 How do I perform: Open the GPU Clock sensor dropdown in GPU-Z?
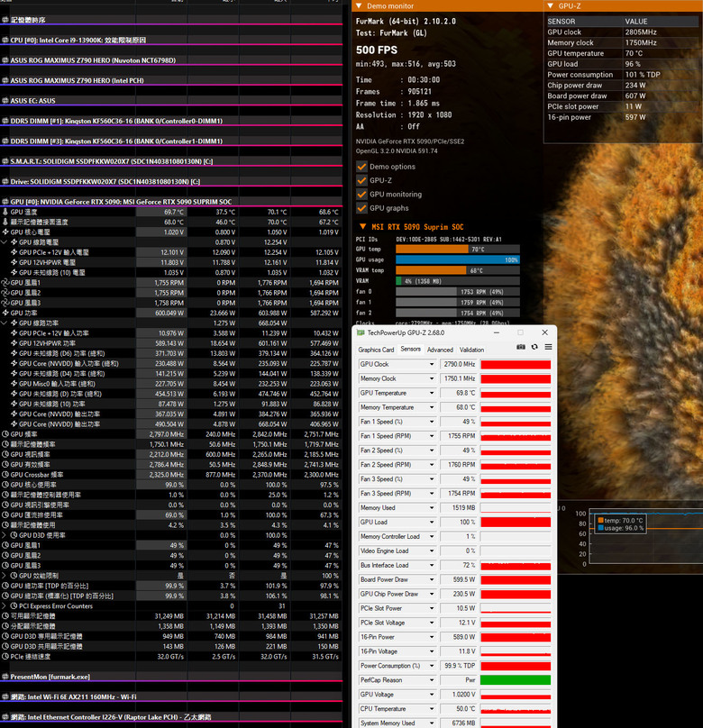432,364
